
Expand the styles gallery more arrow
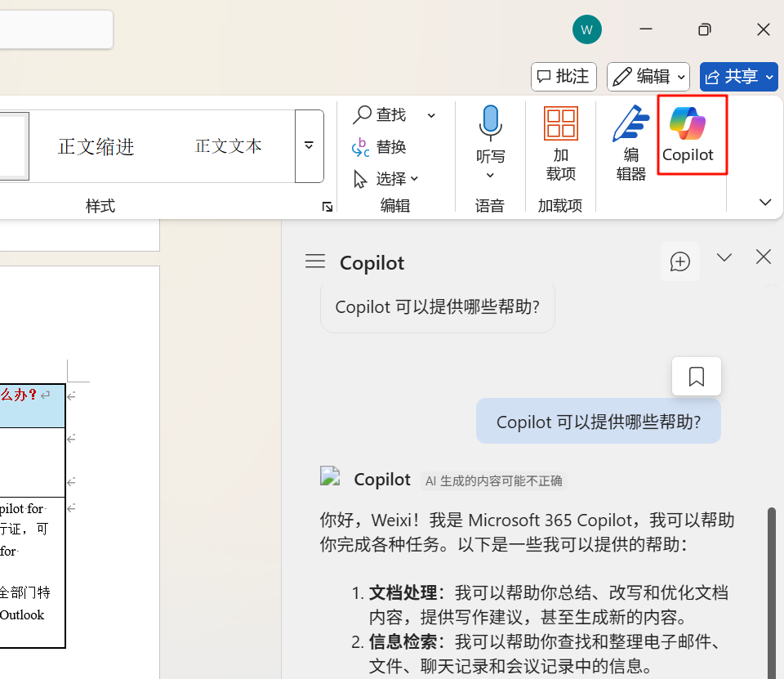[309, 145]
